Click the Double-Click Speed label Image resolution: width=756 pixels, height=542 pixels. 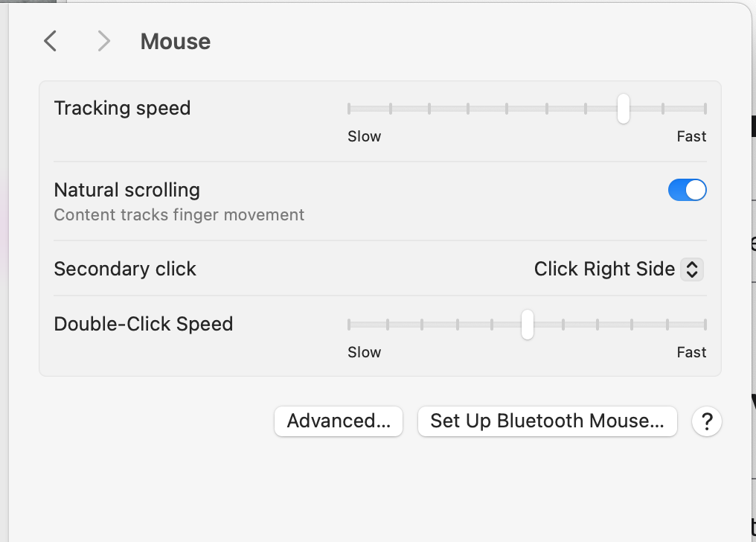pos(144,324)
